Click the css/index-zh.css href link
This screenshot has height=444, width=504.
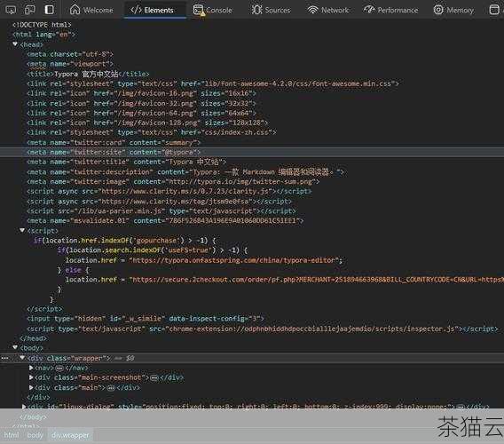tap(237, 132)
